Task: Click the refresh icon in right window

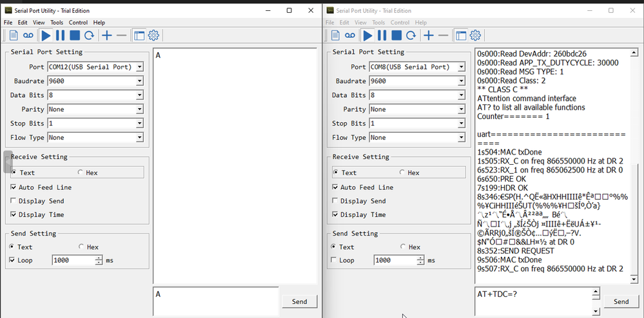Action: 411,35
